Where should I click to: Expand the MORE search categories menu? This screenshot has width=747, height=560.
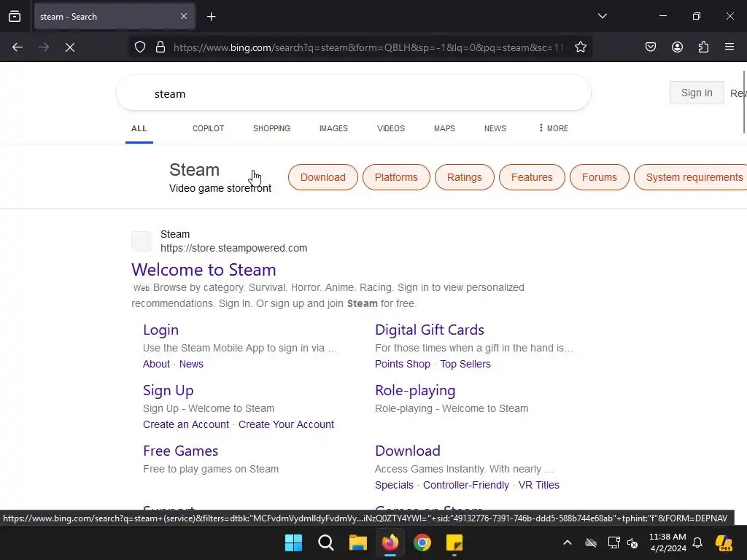pos(554,128)
